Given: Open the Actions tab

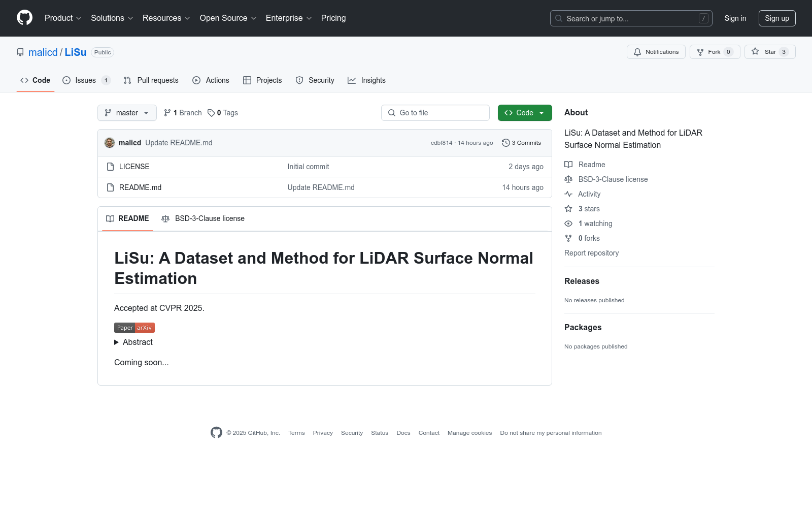Looking at the screenshot, I should 211,80.
